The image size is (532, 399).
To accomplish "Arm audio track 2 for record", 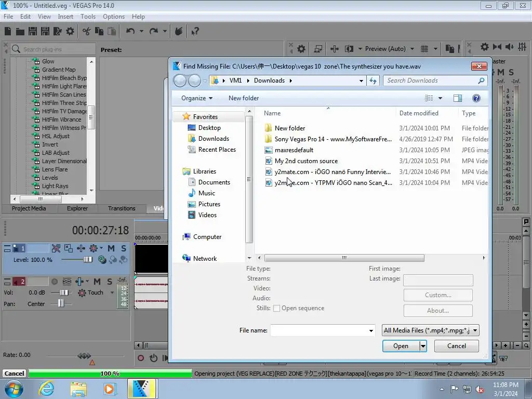I will [54, 282].
